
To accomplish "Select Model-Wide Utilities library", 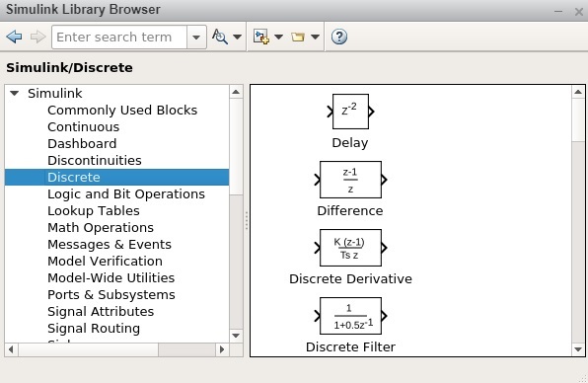I will (x=111, y=277).
